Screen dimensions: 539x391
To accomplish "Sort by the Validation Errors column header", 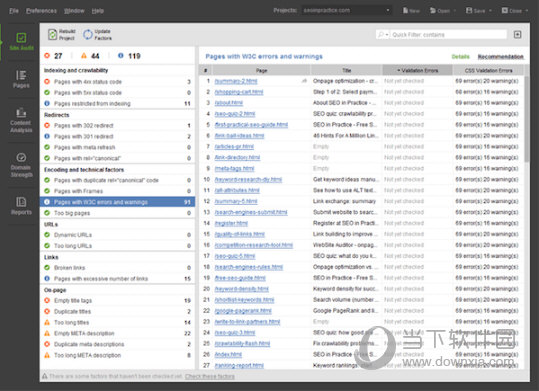I will click(417, 70).
